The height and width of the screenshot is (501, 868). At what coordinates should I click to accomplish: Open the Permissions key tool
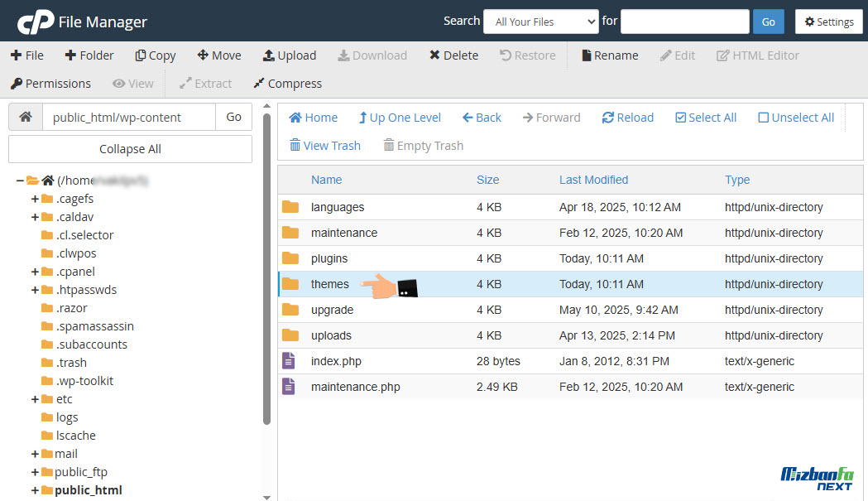point(51,84)
